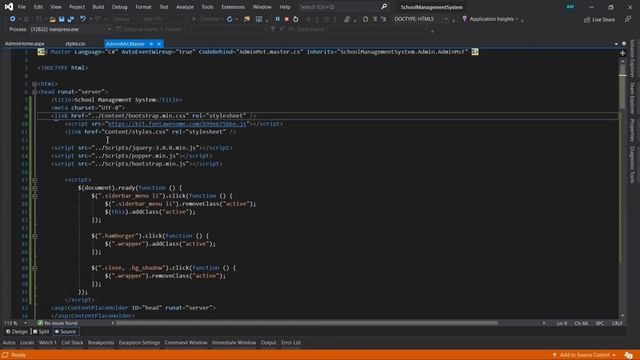Open the Watch 1 window tab
The width and height of the screenshot is (640, 360).
pos(48,343)
